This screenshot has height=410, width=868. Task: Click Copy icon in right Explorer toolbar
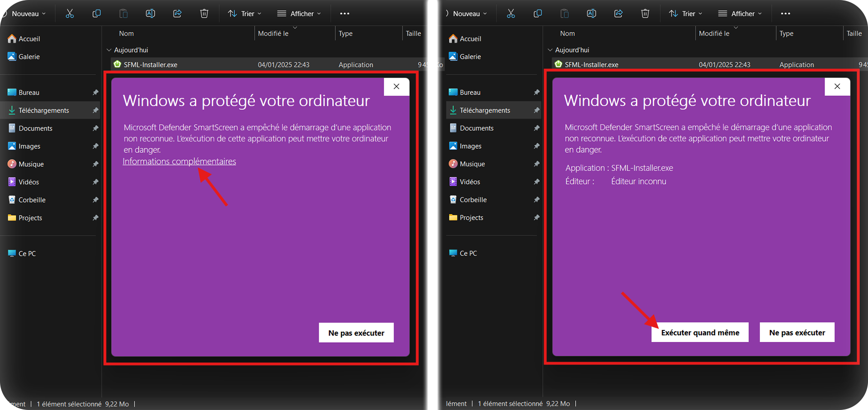click(x=538, y=14)
